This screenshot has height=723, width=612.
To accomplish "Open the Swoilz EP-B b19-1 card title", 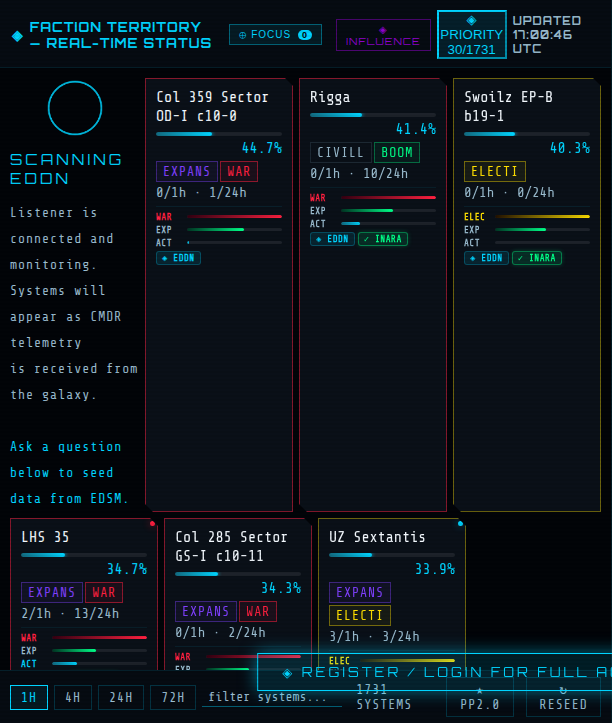I will coord(508,107).
